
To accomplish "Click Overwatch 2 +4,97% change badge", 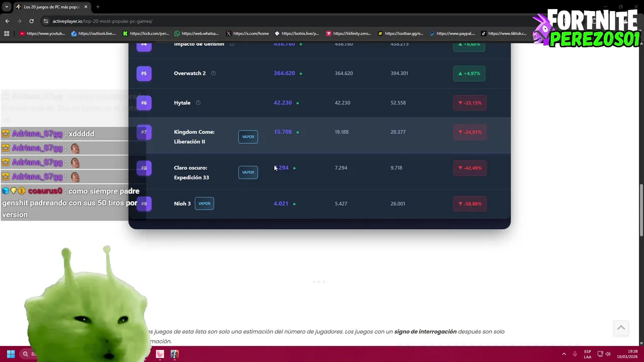I will pyautogui.click(x=469, y=73).
